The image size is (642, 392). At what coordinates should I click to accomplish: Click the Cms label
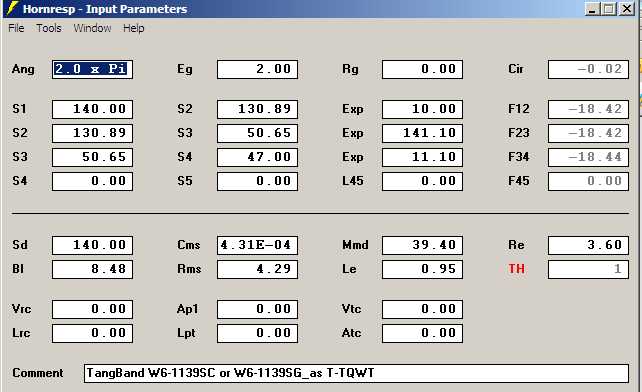188,245
